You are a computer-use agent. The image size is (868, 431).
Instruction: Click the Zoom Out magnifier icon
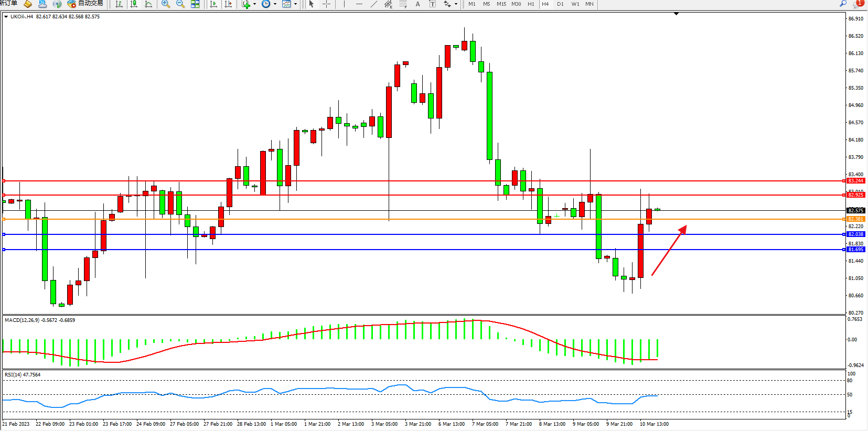pyautogui.click(x=180, y=4)
